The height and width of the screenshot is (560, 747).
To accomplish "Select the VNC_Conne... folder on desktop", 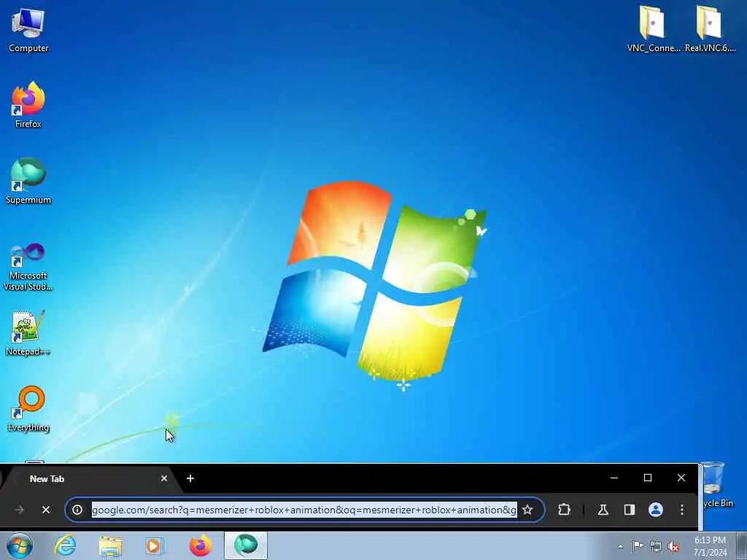I will [x=653, y=28].
